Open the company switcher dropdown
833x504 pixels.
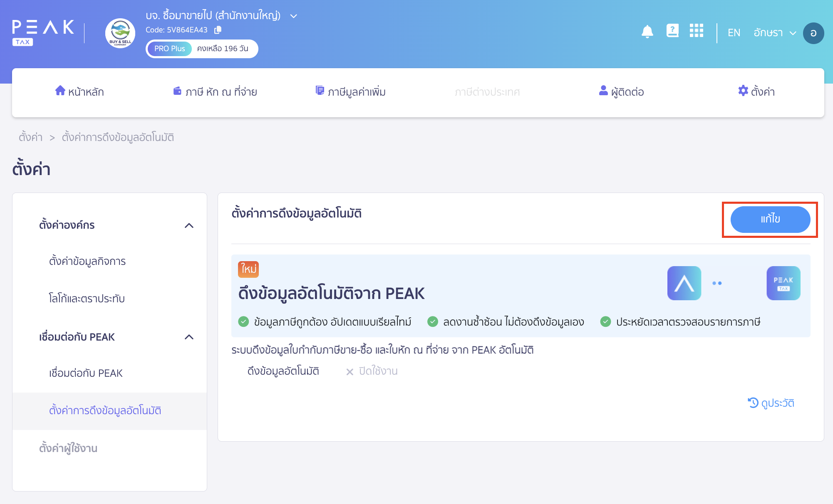pyautogui.click(x=294, y=16)
